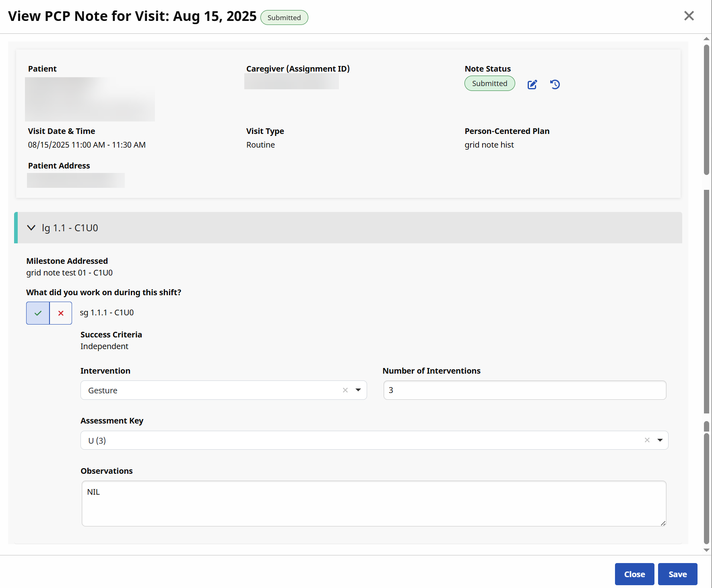The width and height of the screenshot is (712, 588).
Task: Close the dialog with the X icon
Action: pos(689,16)
